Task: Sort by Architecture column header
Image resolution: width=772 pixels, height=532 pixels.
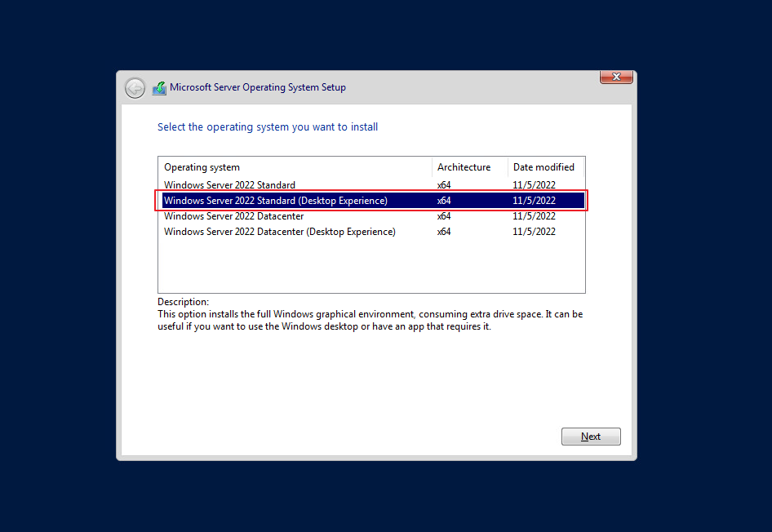Action: tap(470, 167)
